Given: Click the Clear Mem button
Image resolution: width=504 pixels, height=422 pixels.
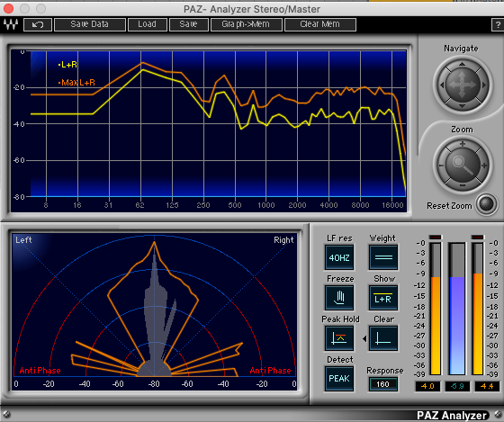Looking at the screenshot, I should [320, 25].
